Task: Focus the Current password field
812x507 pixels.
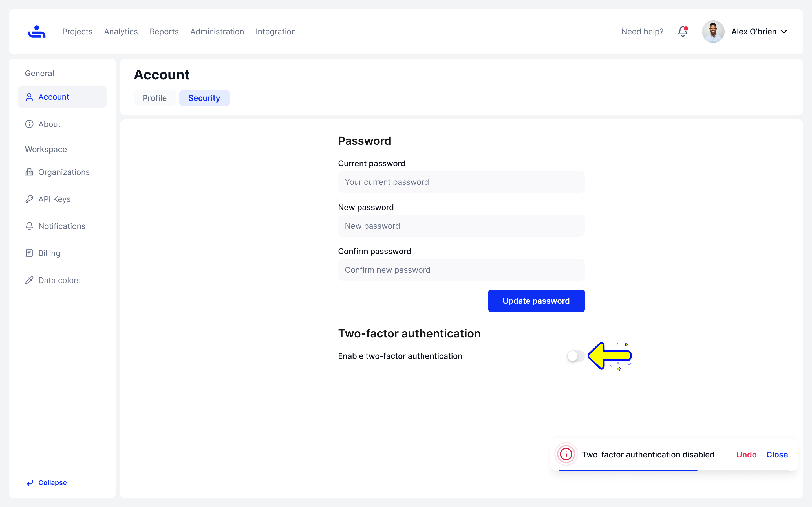Action: coord(461,182)
